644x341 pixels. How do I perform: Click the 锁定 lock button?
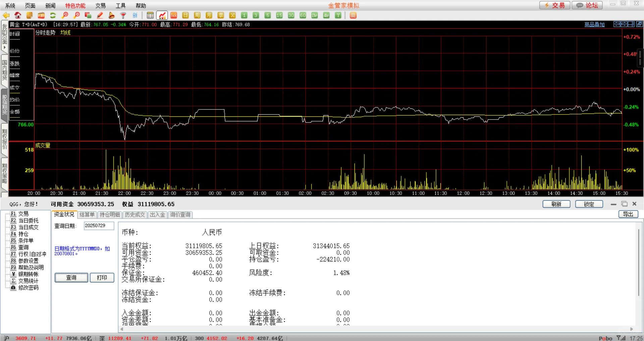[x=589, y=204]
